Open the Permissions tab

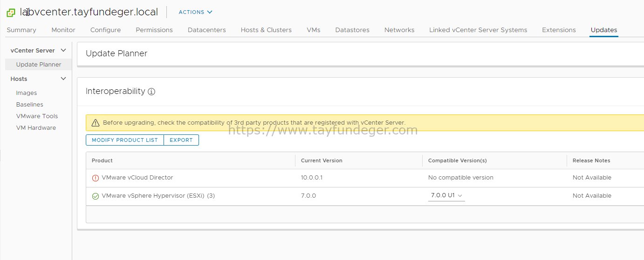click(154, 30)
